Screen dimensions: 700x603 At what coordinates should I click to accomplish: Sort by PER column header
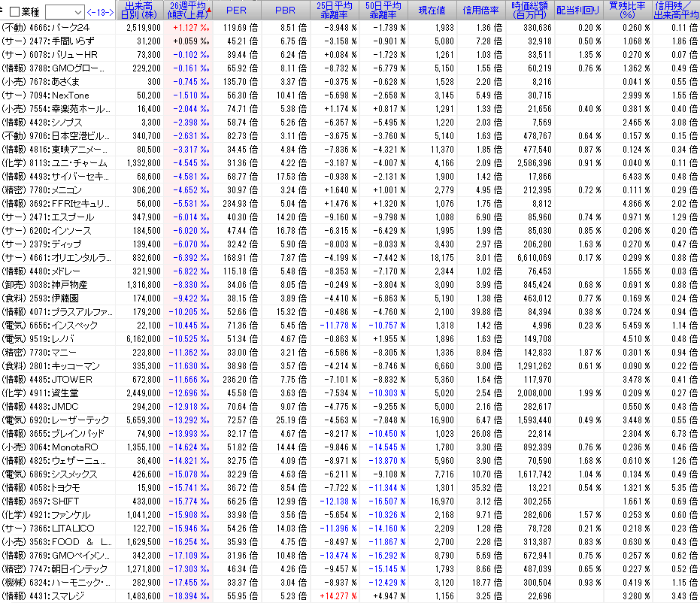coord(237,11)
